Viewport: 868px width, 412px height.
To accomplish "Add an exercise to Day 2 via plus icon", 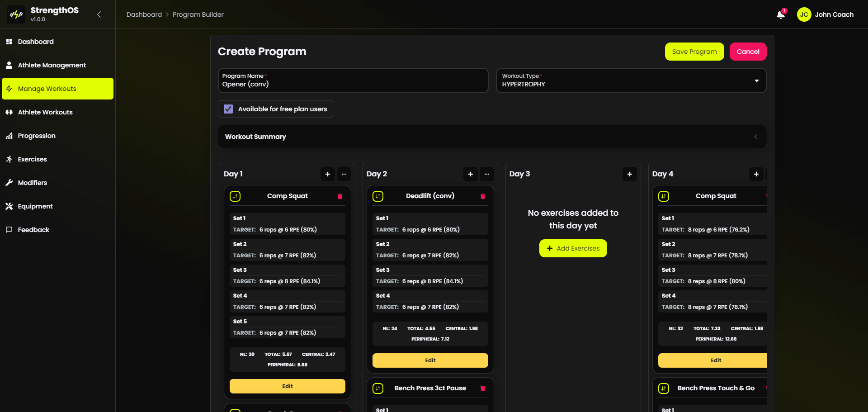I will [x=470, y=174].
